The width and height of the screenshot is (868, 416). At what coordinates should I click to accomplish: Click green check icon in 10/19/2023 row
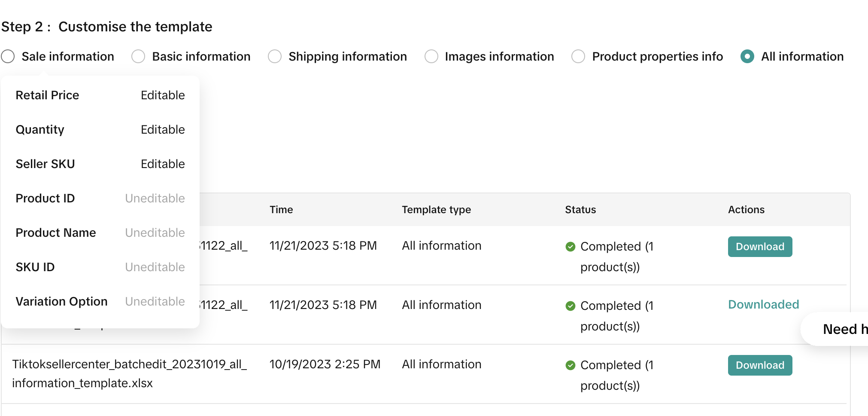pyautogui.click(x=571, y=365)
